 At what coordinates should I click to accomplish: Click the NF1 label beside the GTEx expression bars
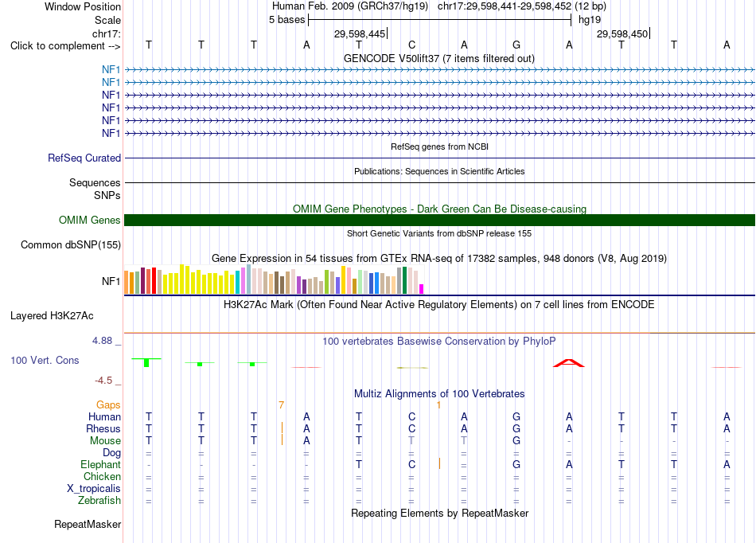click(111, 281)
